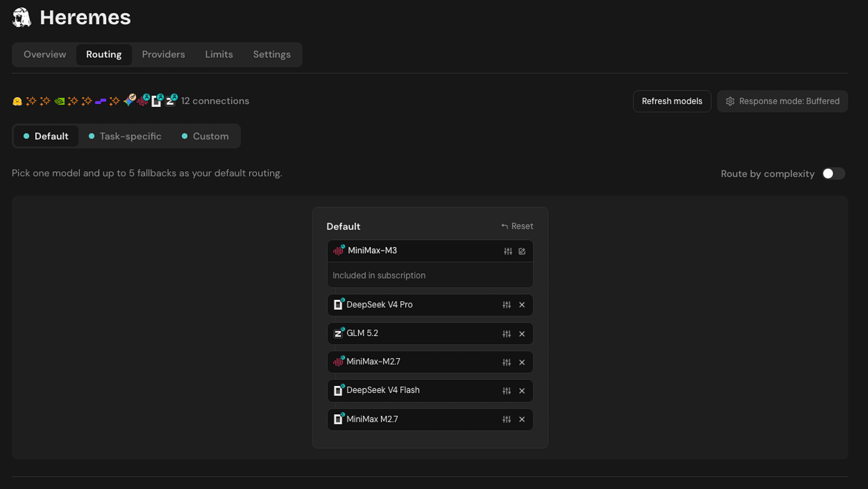Remove the DeepSeek V4 Flash fallback
Image resolution: width=868 pixels, height=489 pixels.
[x=522, y=391]
